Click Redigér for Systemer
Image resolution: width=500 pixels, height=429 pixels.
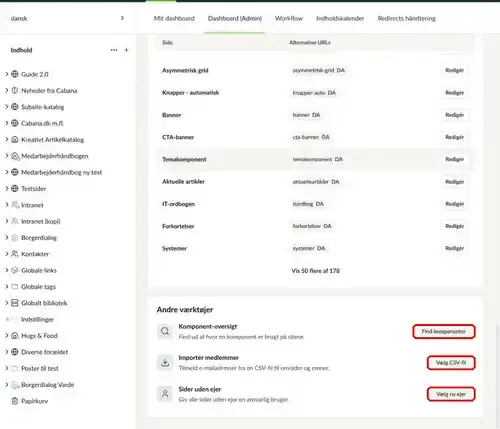point(455,248)
